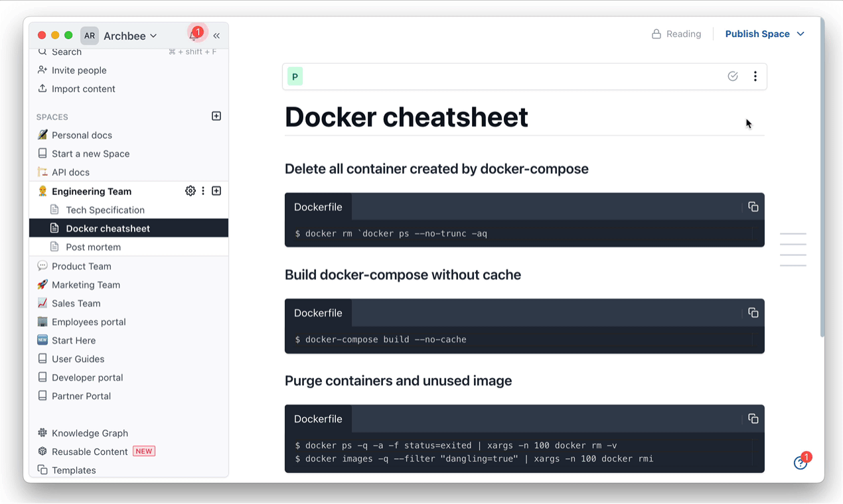Viewport: 843px width, 504px height.
Task: Open the notifications bell
Action: point(194,35)
